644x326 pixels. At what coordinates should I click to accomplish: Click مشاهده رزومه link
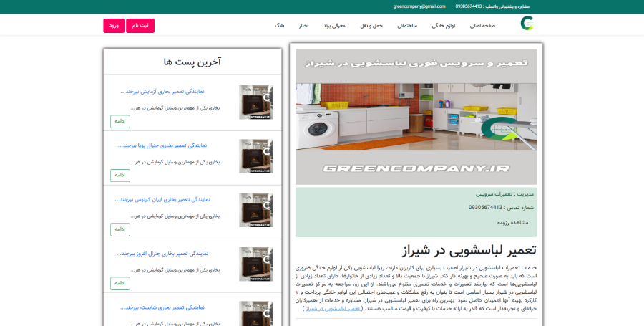click(x=512, y=222)
